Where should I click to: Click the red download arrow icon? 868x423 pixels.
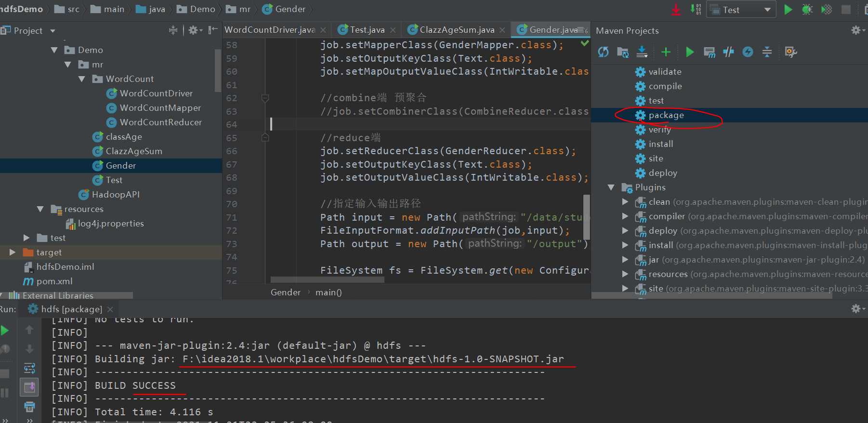click(x=676, y=10)
